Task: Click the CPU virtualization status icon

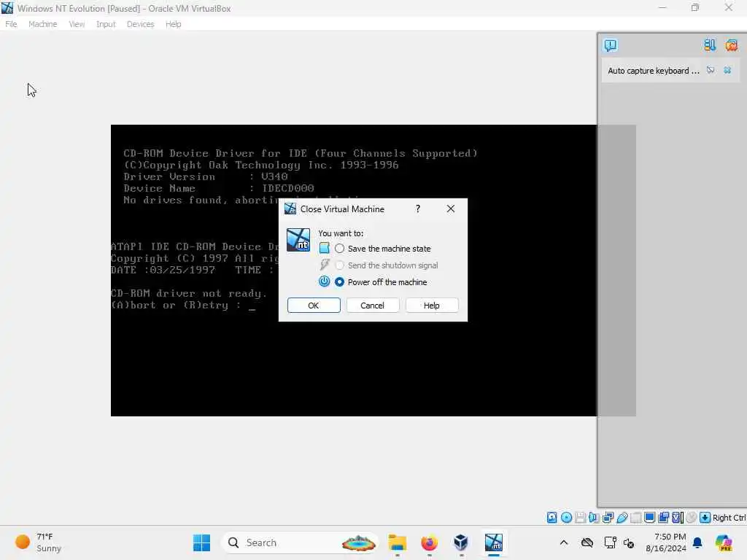Action: click(x=678, y=518)
